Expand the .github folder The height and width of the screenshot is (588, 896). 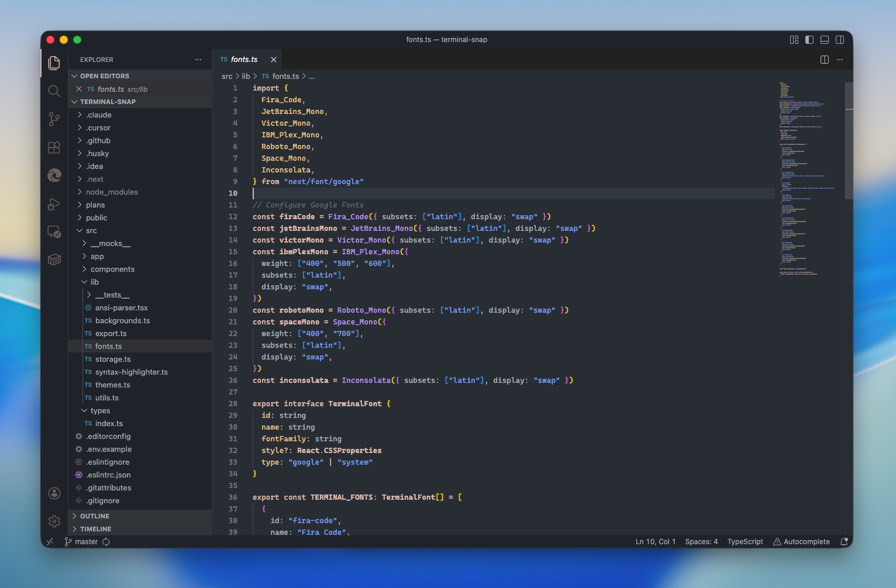(140, 141)
